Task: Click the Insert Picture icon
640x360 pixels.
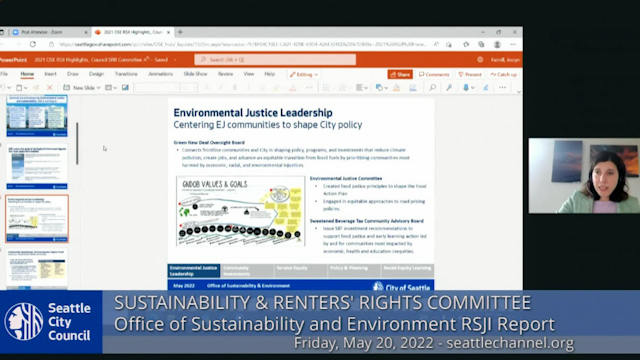Action: click(x=125, y=88)
